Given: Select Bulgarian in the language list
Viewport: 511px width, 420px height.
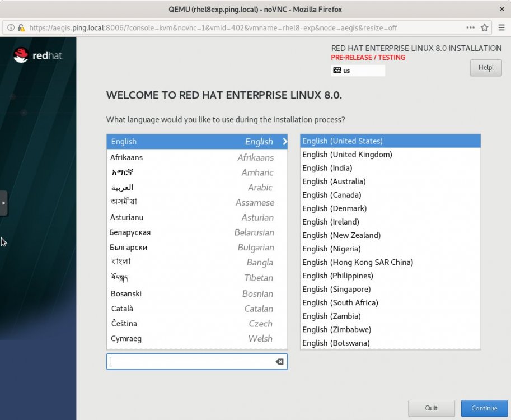Looking at the screenshot, I should [x=197, y=247].
